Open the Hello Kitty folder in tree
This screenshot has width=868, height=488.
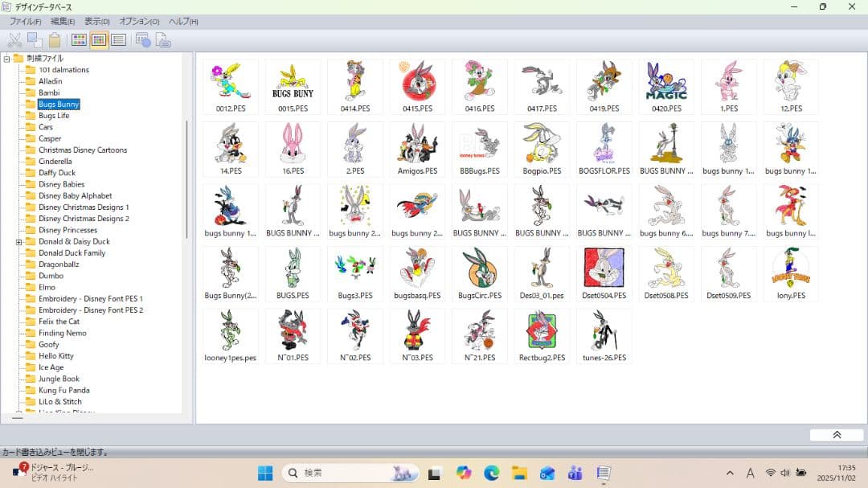[x=55, y=356]
